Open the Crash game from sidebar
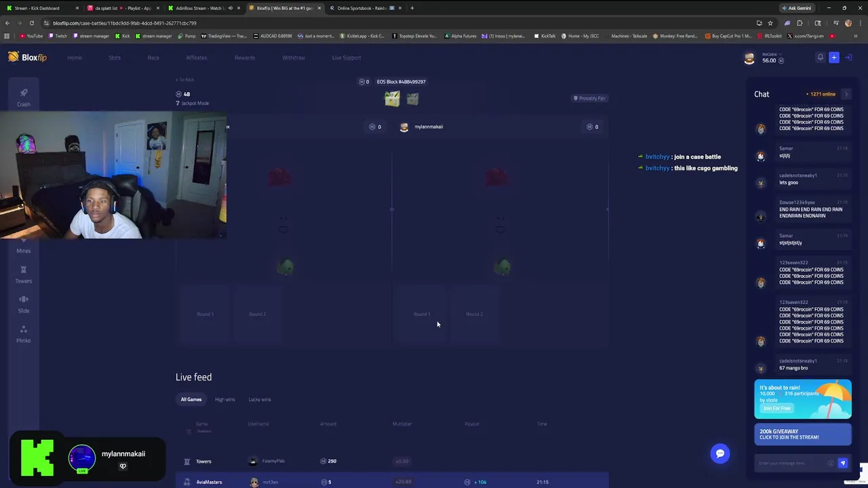Viewport: 868px width, 488px height. click(24, 97)
